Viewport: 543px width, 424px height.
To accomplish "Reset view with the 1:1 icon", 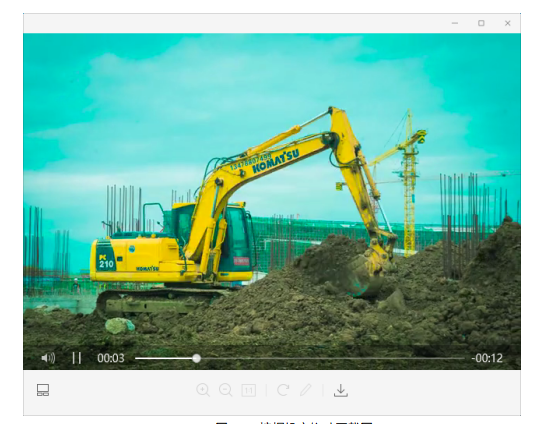I will [x=248, y=390].
